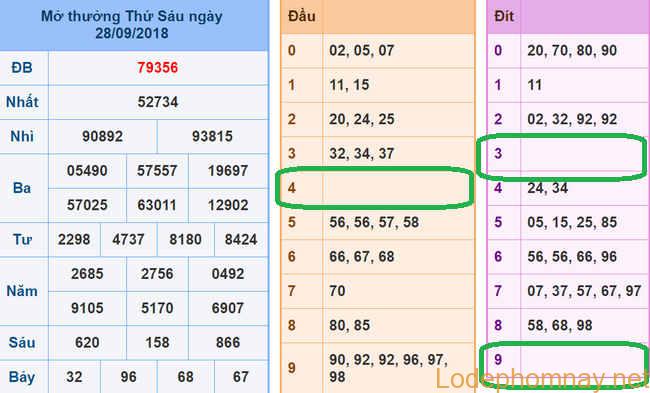650x393 pixels.
Task: Select the Ba row label
Action: pyautogui.click(x=22, y=188)
